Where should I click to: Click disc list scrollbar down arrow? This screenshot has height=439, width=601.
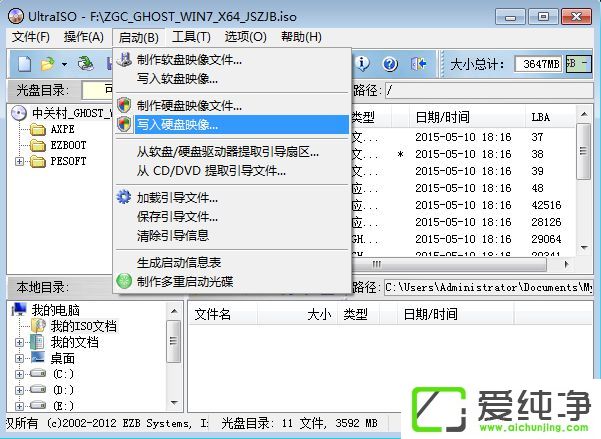(x=584, y=248)
